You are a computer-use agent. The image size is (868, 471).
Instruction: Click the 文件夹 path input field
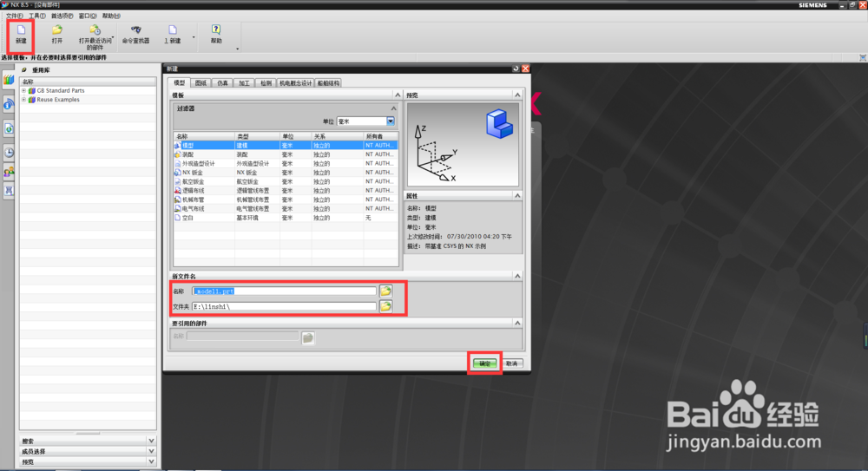point(284,306)
